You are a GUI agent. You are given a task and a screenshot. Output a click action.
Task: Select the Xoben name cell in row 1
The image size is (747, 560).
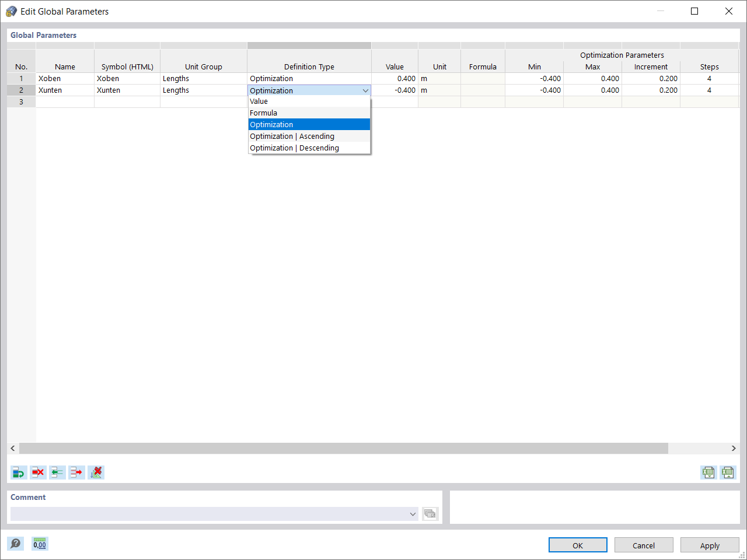tap(65, 79)
